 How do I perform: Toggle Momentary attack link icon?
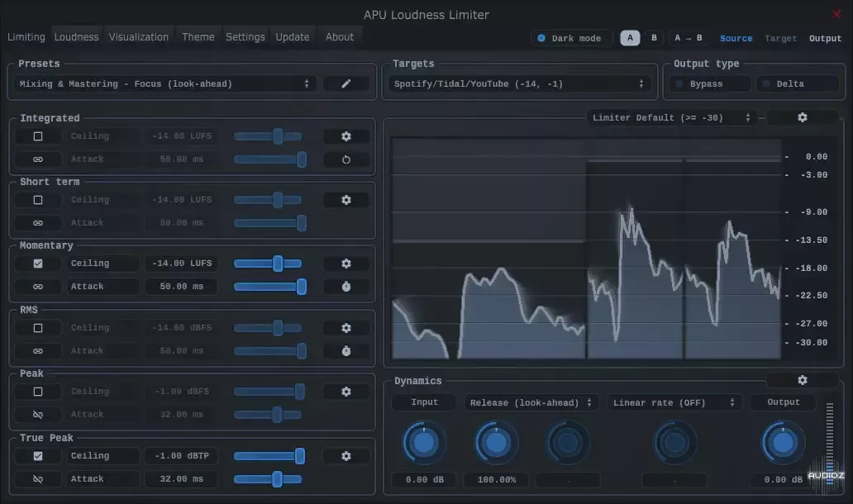pos(37,287)
